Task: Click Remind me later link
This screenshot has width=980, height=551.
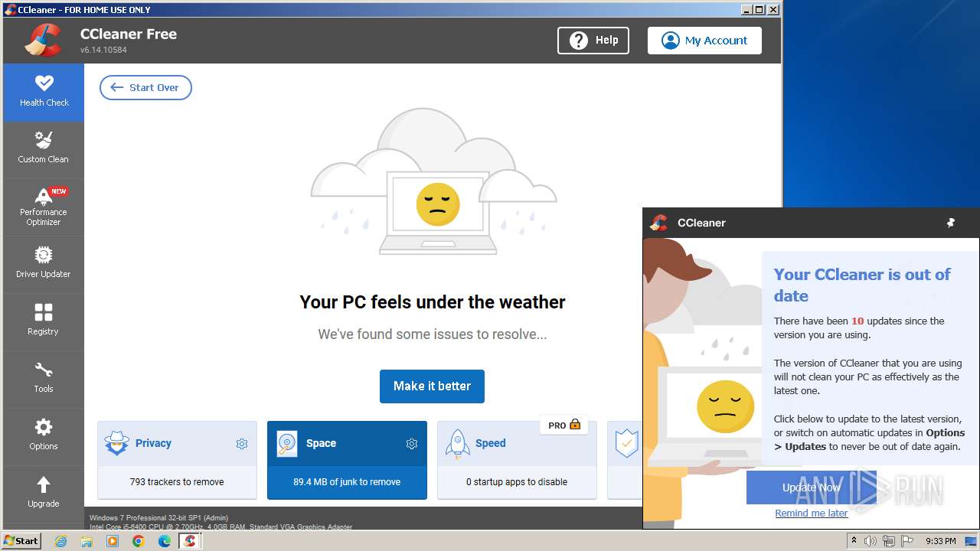Action: [812, 513]
